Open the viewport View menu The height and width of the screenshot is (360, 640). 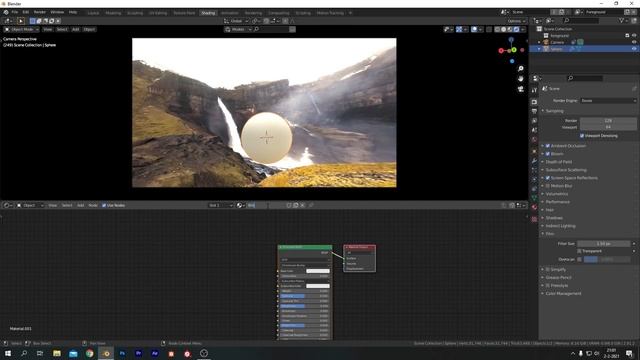47,29
